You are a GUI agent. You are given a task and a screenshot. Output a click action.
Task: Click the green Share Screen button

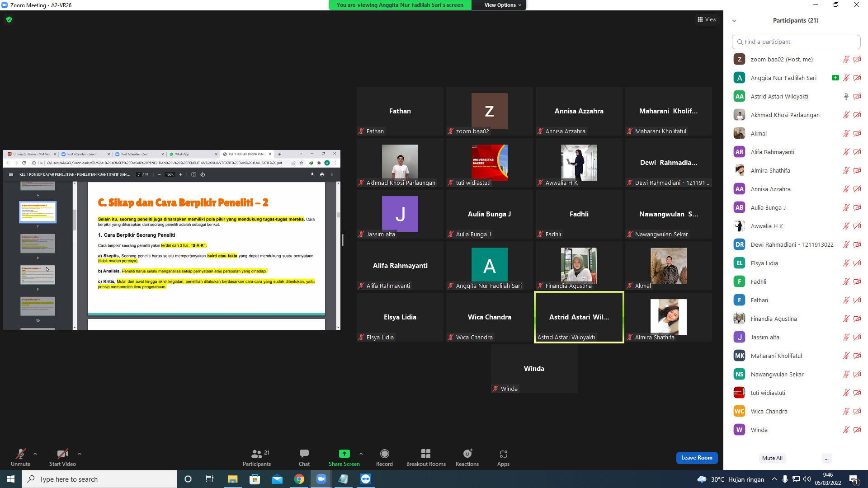click(x=344, y=457)
